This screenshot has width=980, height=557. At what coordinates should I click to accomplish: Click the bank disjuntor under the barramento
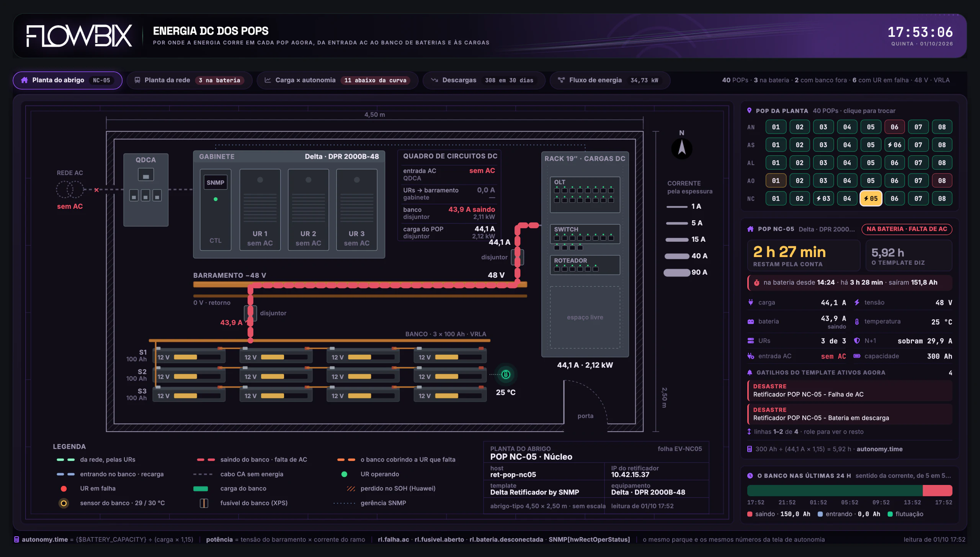(250, 313)
